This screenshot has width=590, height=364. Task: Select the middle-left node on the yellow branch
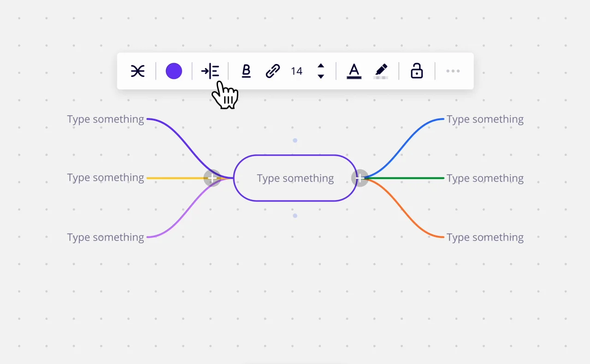[x=106, y=178]
